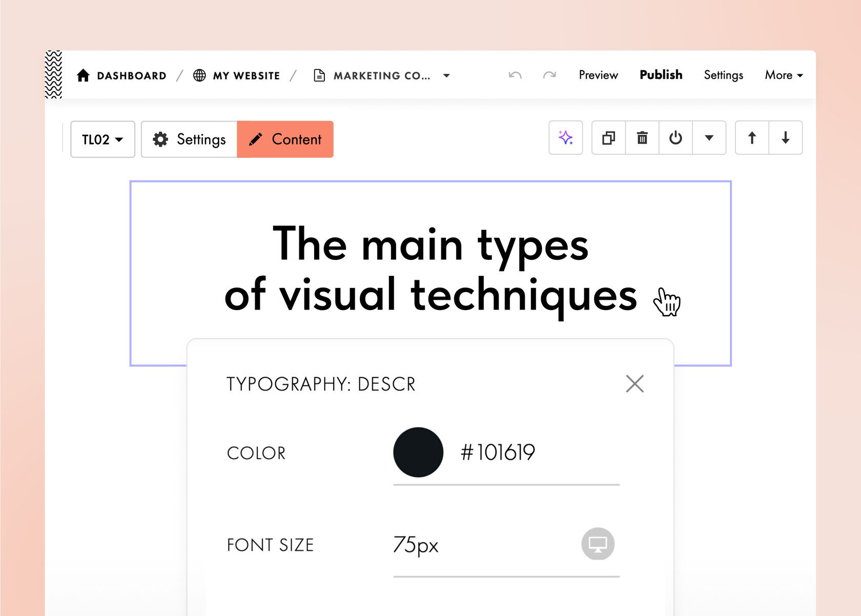Screen dimensions: 861x616
Task: Click the Preview link
Action: [x=598, y=75]
